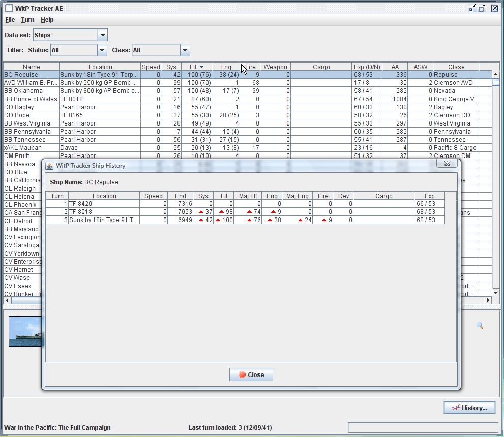Viewport: 504px width, 437px height.
Task: Click the Java icon in Ship History title bar
Action: (49, 166)
